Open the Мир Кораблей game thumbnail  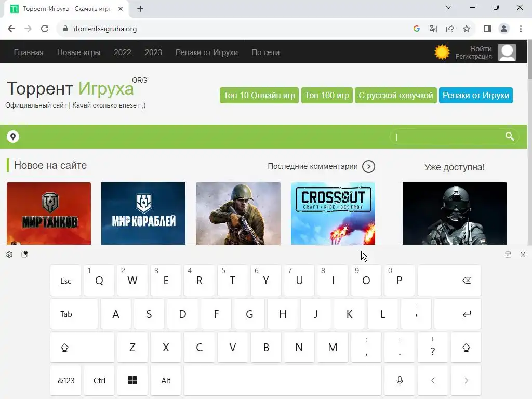tap(143, 214)
